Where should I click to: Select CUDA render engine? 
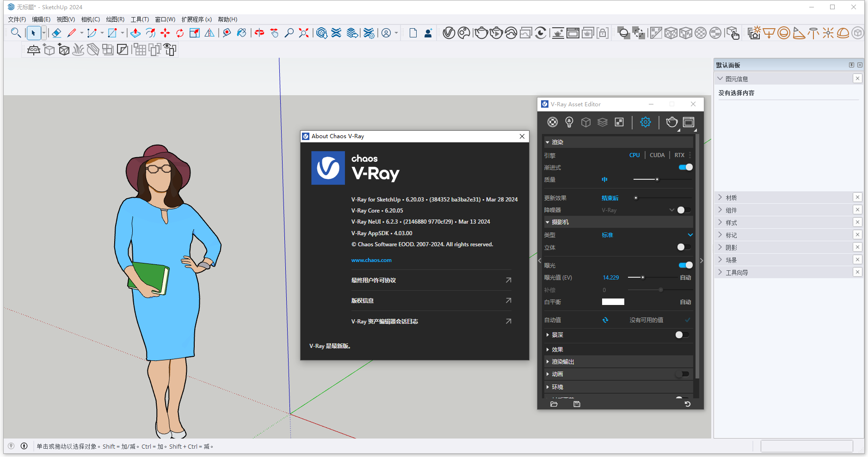[x=657, y=155]
